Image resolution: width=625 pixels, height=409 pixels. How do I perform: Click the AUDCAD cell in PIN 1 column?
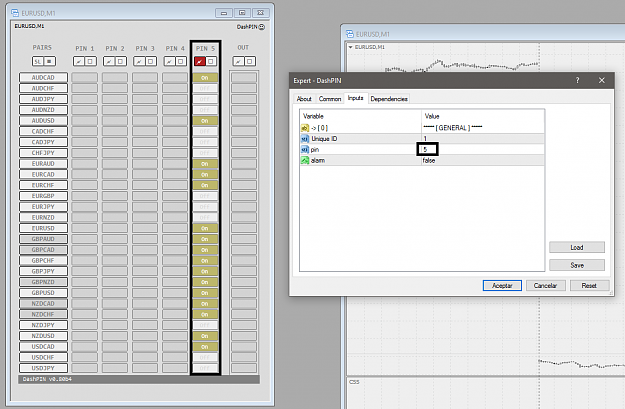click(x=85, y=78)
